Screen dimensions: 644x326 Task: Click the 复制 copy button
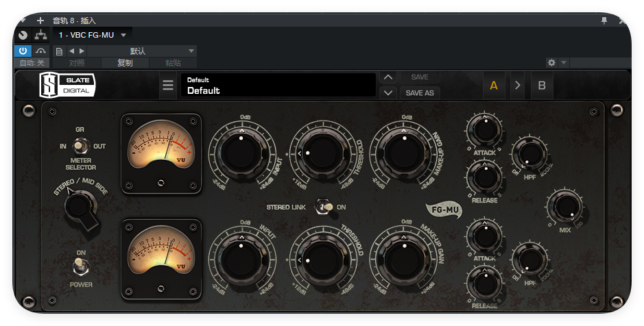[125, 63]
